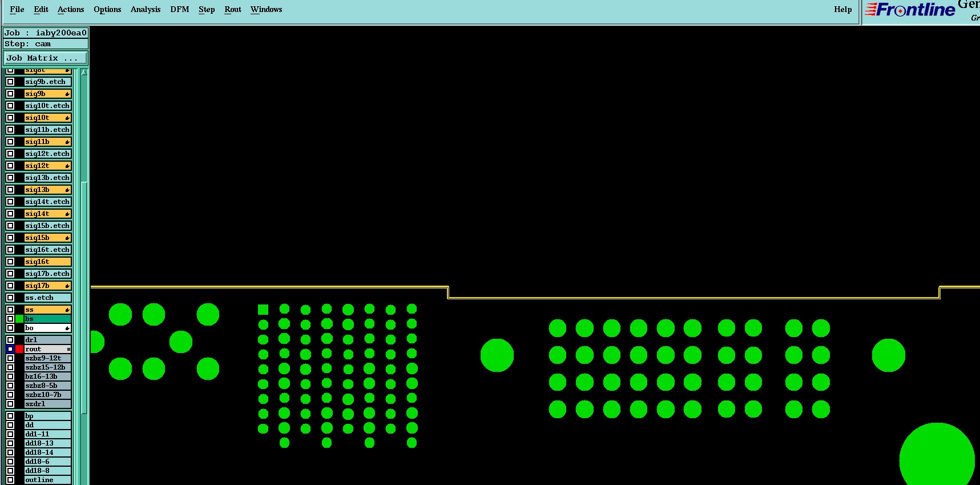Select the bp layer name
Viewport: 980px width, 485px height.
click(x=47, y=416)
